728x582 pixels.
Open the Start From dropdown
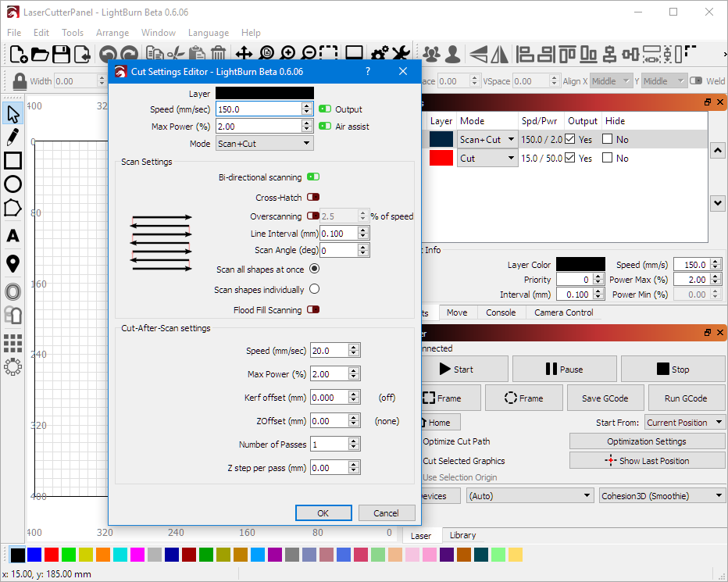click(685, 423)
